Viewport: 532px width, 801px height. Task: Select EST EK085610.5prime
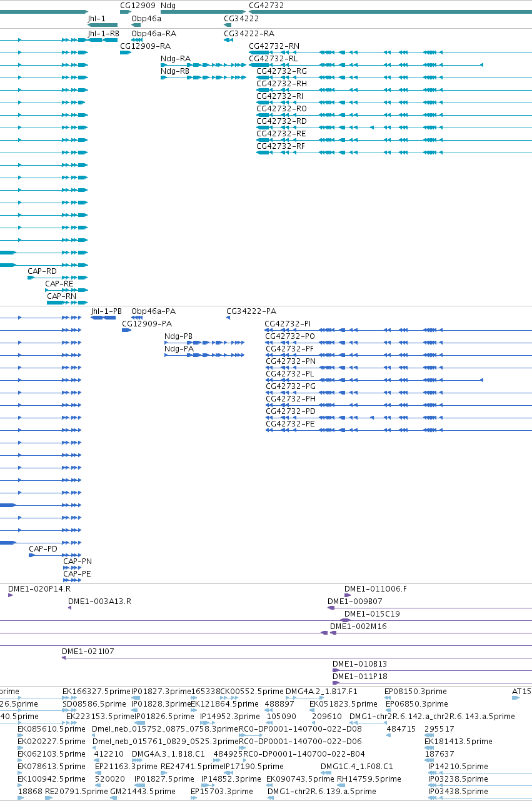tap(51, 729)
